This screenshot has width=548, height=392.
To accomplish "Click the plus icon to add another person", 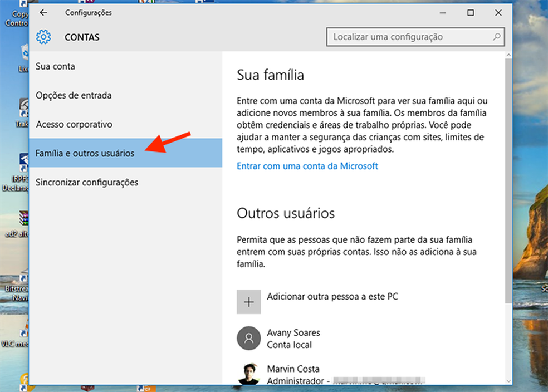I will click(x=248, y=301).
